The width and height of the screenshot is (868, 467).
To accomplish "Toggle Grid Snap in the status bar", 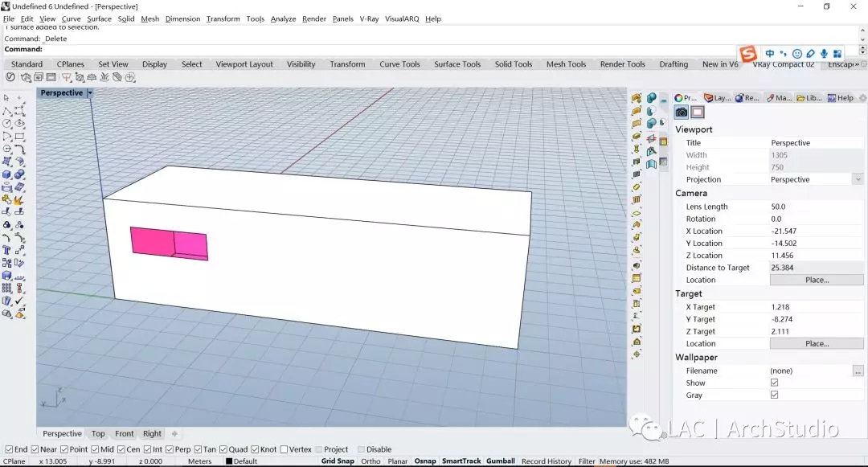I will click(338, 461).
